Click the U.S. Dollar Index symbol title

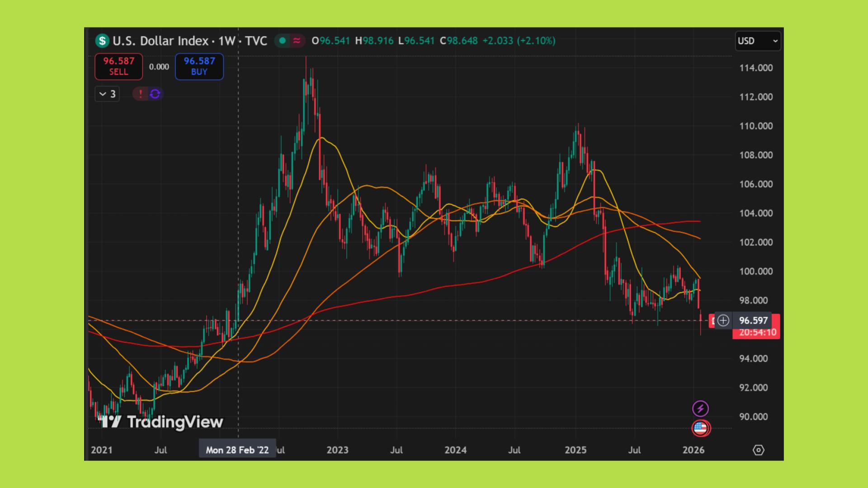coord(160,41)
